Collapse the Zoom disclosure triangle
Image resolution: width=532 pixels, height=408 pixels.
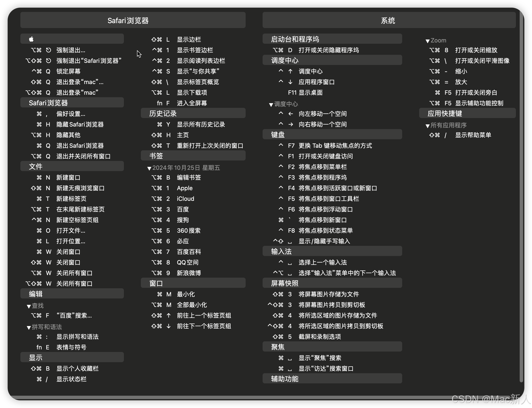[x=428, y=41]
